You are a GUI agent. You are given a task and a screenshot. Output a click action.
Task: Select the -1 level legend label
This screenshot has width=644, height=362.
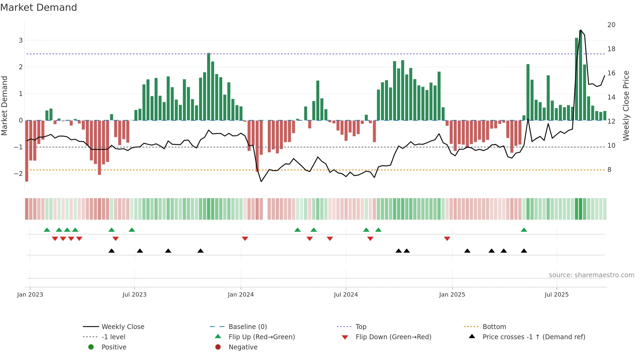[114, 337]
